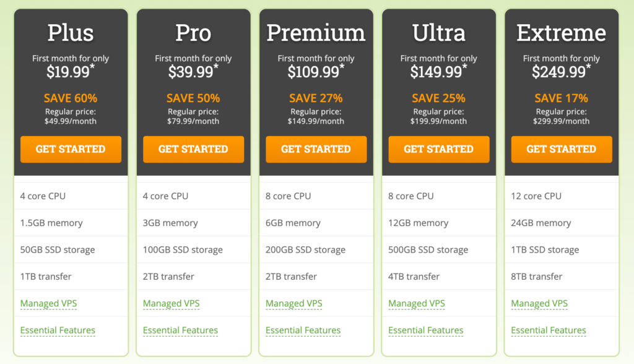Open Managed VPS link in Extreme column
Viewport: 634px width, 364px height.
pos(539,303)
